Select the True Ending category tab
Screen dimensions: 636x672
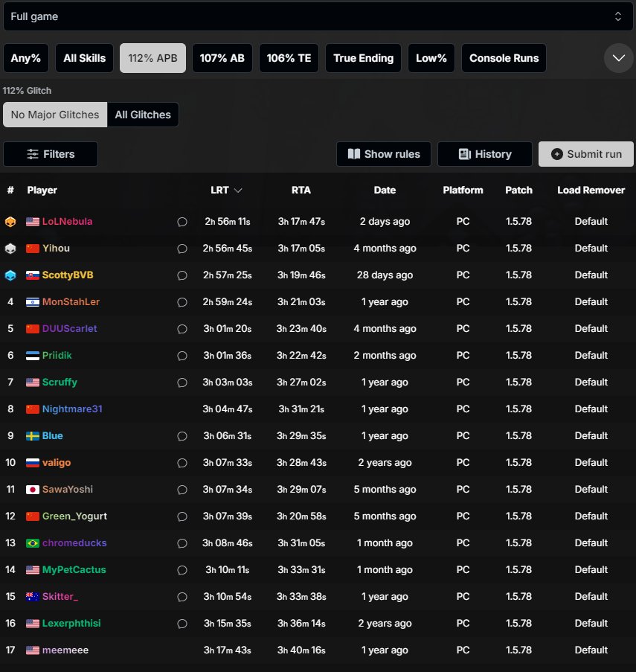[363, 58]
